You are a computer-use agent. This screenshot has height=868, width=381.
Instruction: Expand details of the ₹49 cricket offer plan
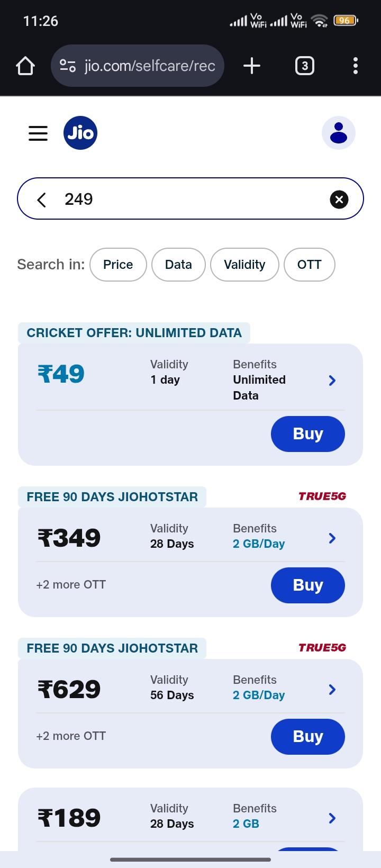(332, 380)
